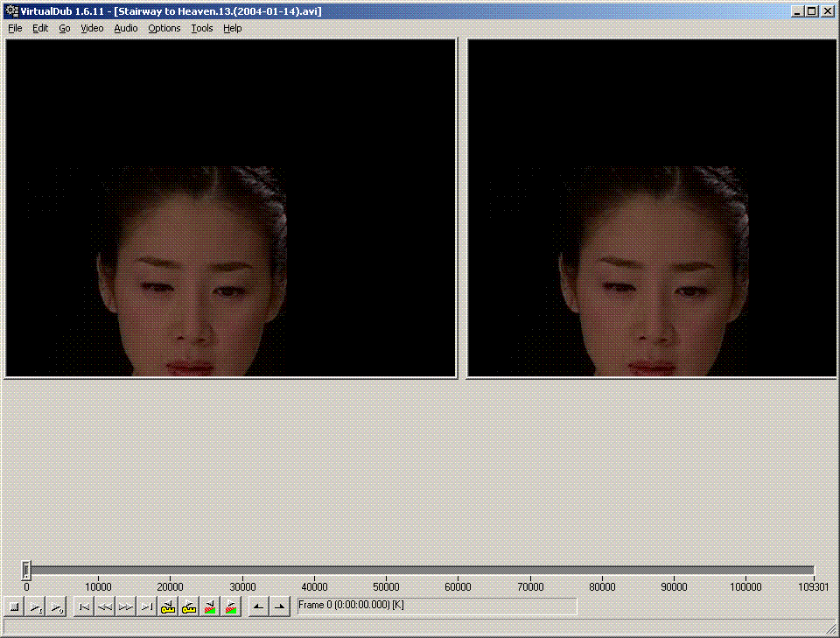The width and height of the screenshot is (840, 638).
Task: Start input playback preview
Action: [x=35, y=606]
